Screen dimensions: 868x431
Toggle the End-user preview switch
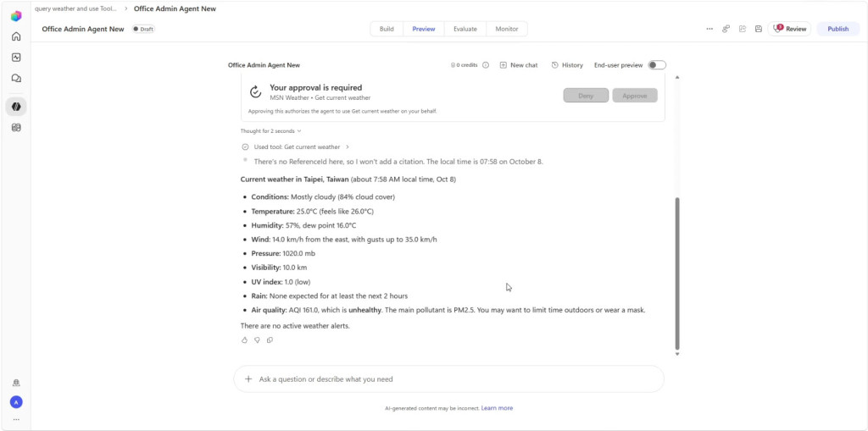[657, 65]
